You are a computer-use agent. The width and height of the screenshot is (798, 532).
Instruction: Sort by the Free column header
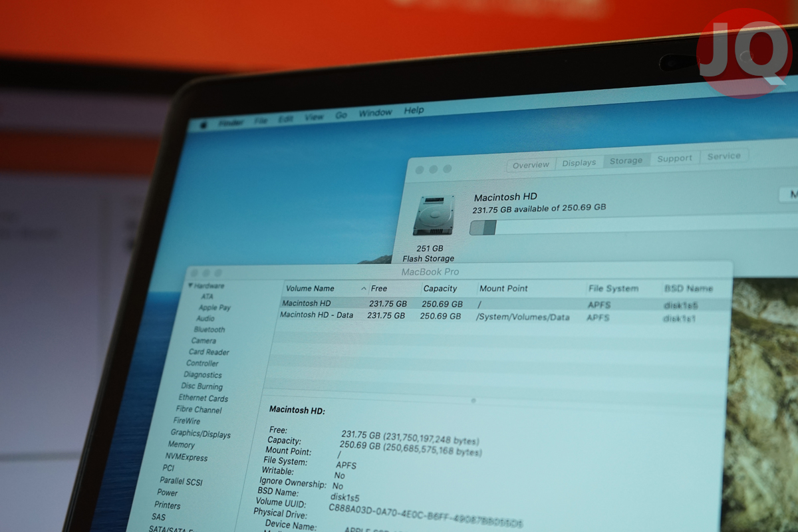pyautogui.click(x=395, y=289)
